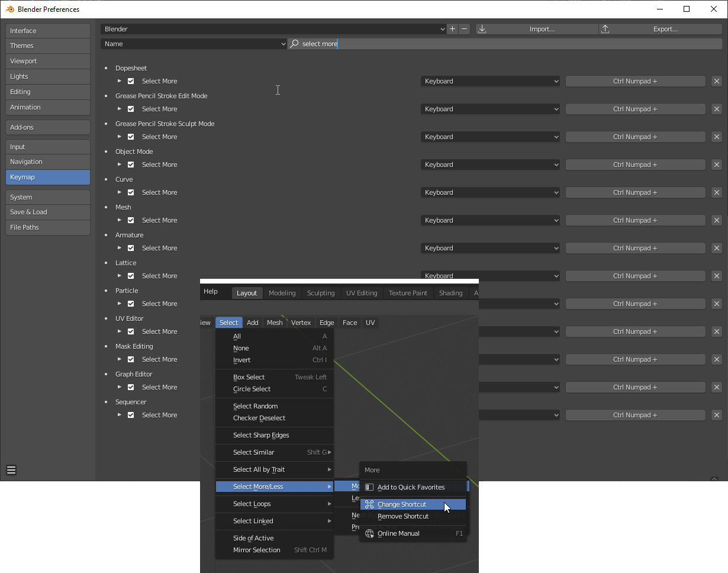This screenshot has width=728, height=573.
Task: Open the Blender keymap preset dropdown
Action: (272, 28)
